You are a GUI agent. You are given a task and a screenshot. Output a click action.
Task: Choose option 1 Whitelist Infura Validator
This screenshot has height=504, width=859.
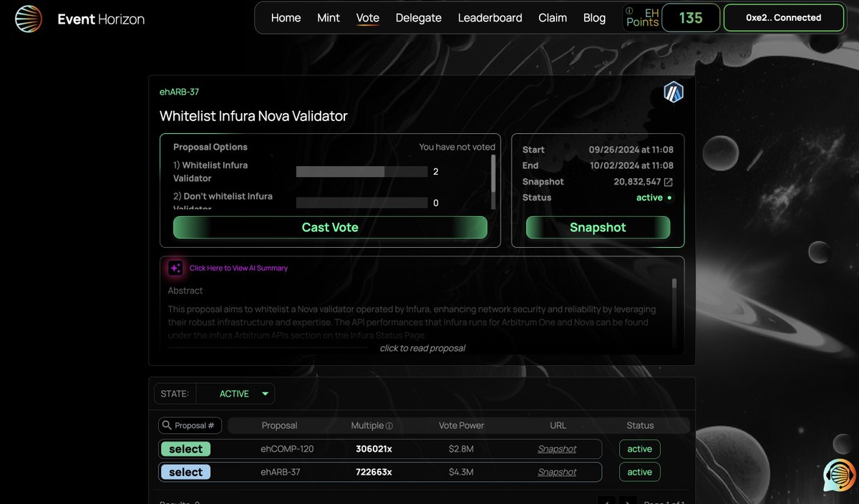tap(210, 172)
